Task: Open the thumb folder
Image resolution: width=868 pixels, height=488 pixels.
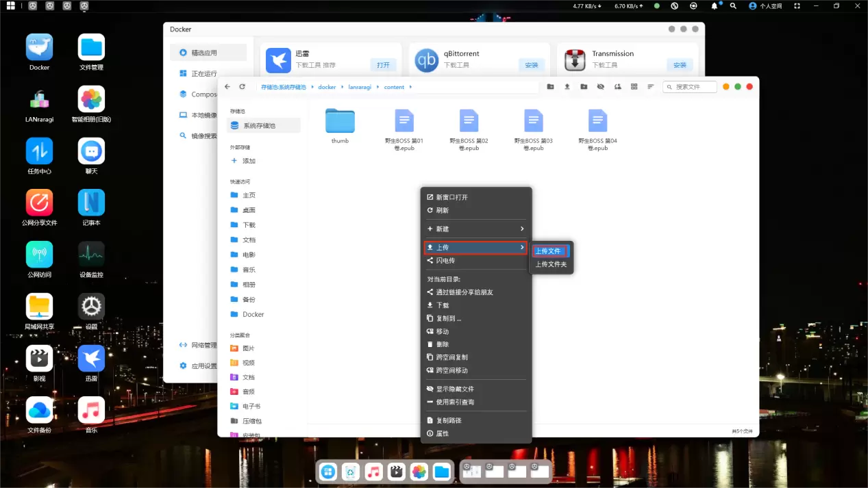Action: [340, 123]
